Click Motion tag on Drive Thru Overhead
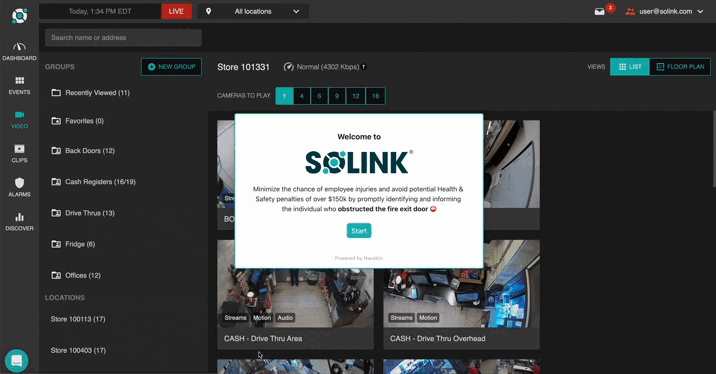 point(428,318)
